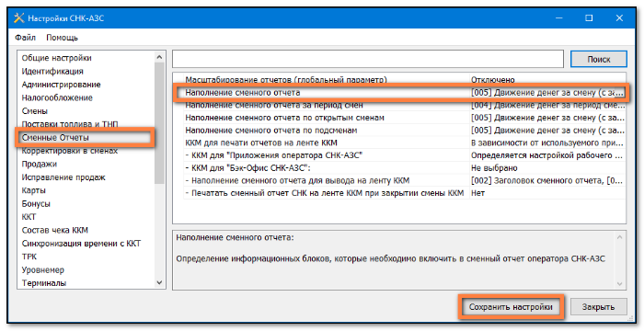Select Идентификация in the category list
The height and width of the screenshot is (331, 644).
tap(52, 72)
